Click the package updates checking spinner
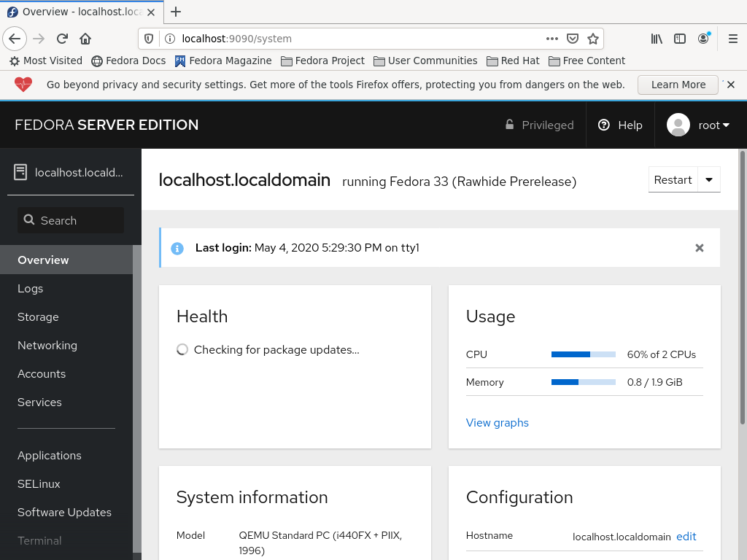This screenshot has height=560, width=747. pyautogui.click(x=182, y=349)
